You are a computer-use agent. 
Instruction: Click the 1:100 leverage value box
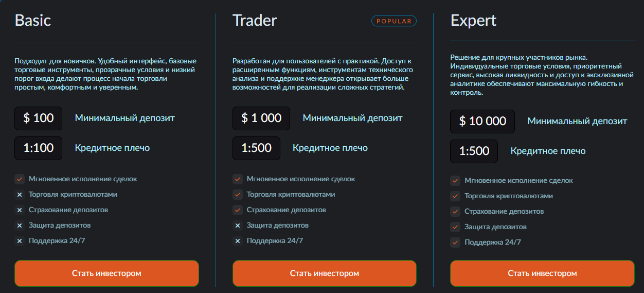[39, 148]
